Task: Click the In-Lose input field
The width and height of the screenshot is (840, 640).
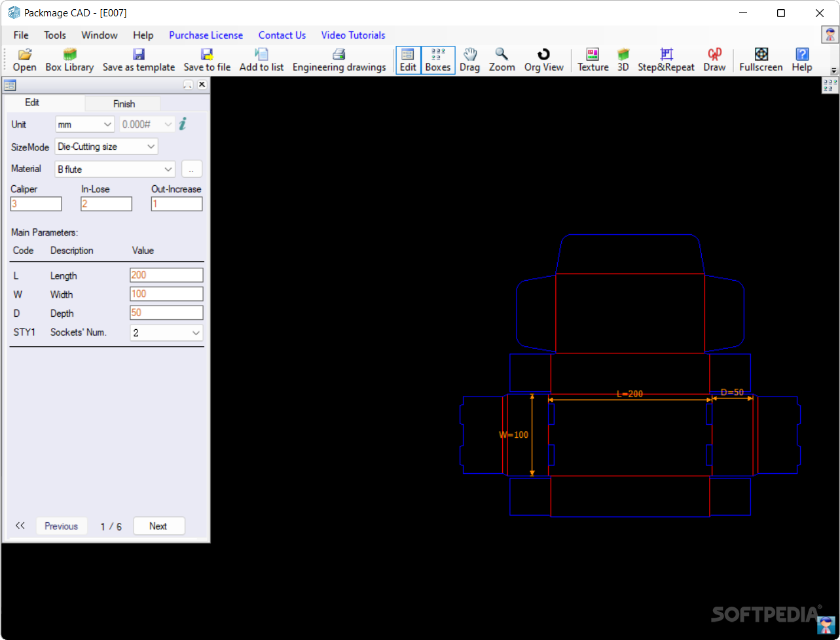Action: [x=107, y=204]
